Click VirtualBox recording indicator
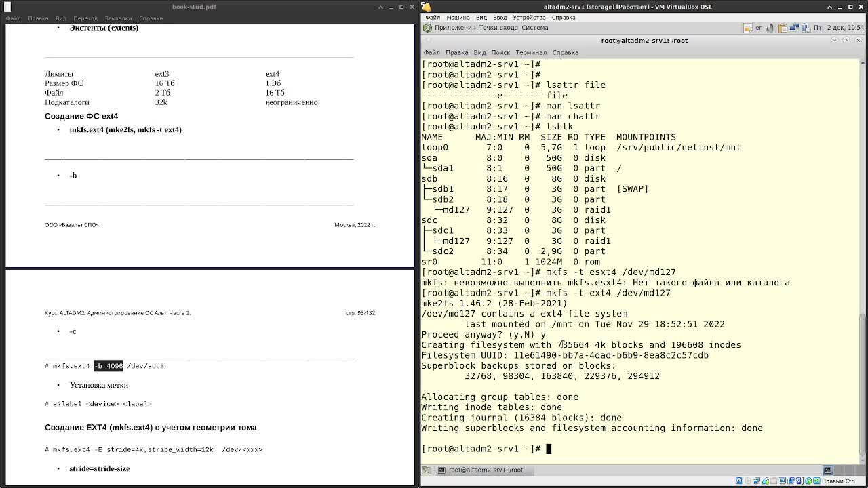The image size is (868, 488). tap(791, 481)
